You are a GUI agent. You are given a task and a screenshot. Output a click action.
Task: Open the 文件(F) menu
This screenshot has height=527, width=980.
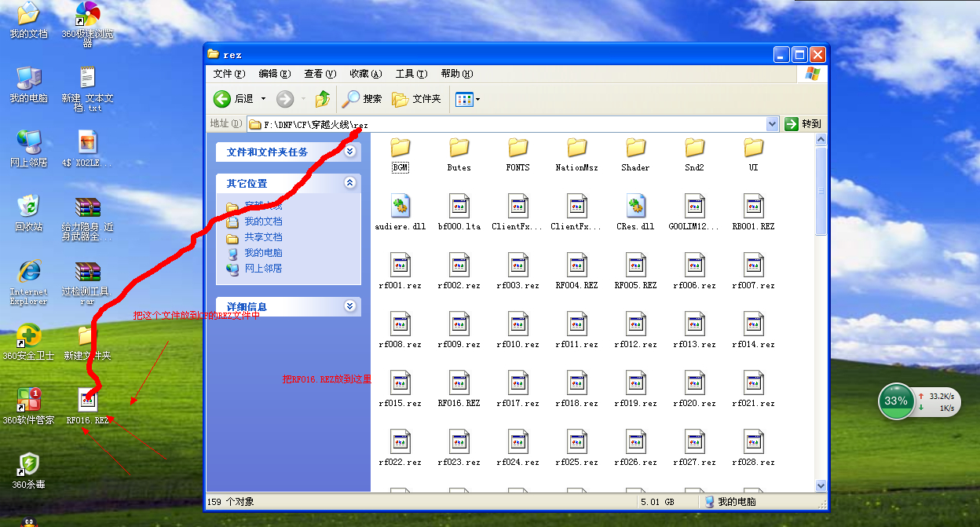229,74
